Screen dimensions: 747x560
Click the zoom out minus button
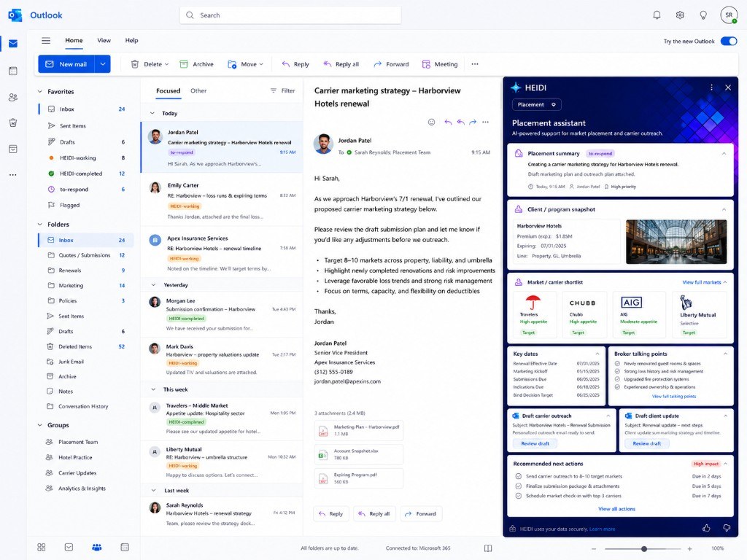594,548
